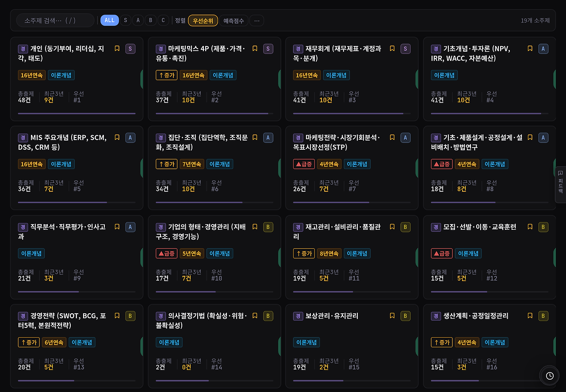
Task: Bookmark the MIS 주요개념 card
Action: 117,137
